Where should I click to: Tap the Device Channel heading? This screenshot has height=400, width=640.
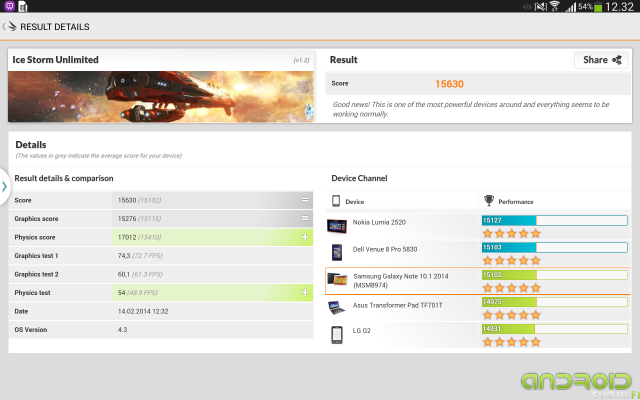click(x=359, y=178)
